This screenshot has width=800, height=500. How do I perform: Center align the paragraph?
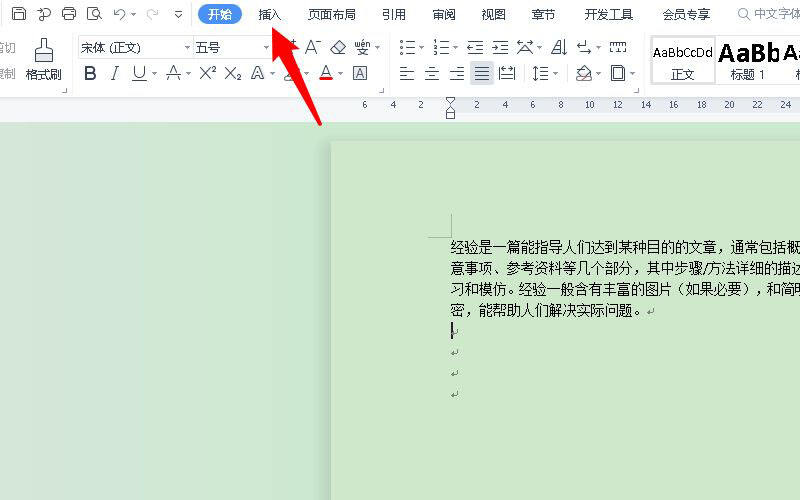tap(432, 73)
